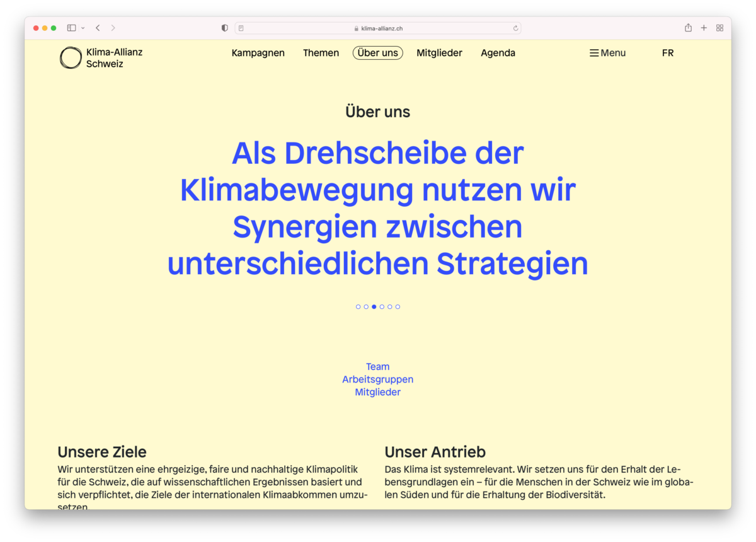Image resolution: width=756 pixels, height=542 pixels.
Task: Open the Kampagnen navigation item
Action: click(x=258, y=53)
